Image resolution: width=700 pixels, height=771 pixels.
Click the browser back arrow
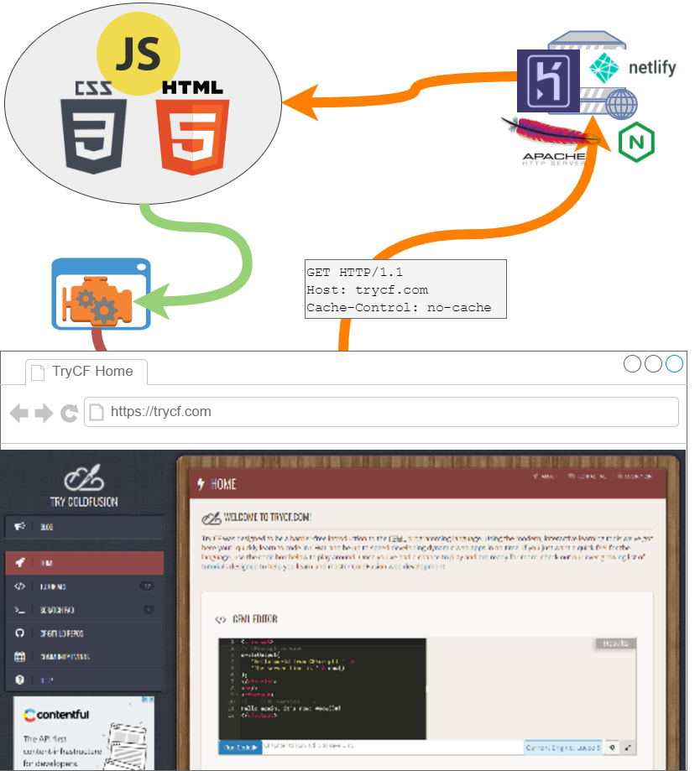[18, 414]
